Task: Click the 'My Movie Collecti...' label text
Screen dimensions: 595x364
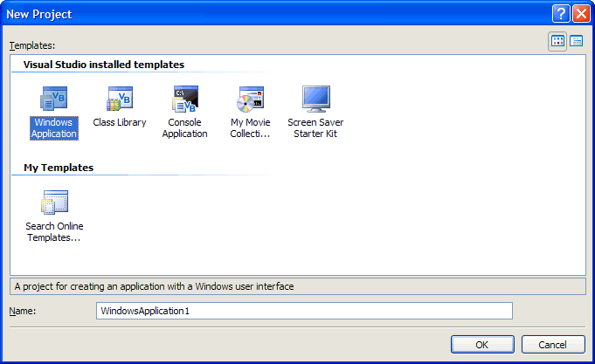Action: [251, 128]
